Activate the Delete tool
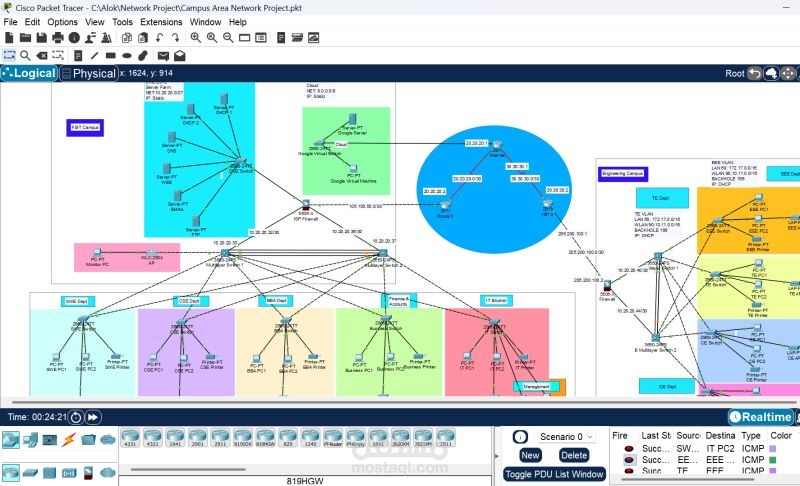 pyautogui.click(x=42, y=56)
